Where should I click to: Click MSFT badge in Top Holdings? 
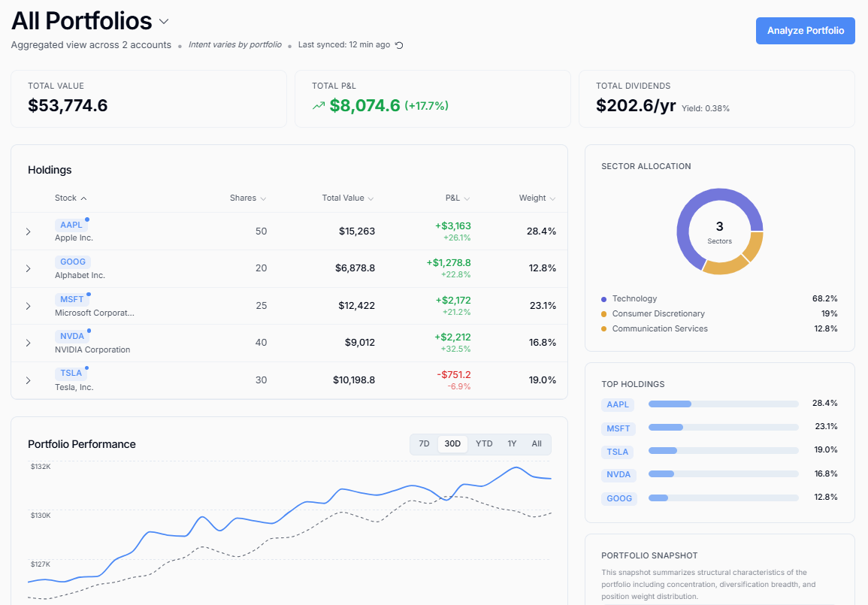coord(618,428)
